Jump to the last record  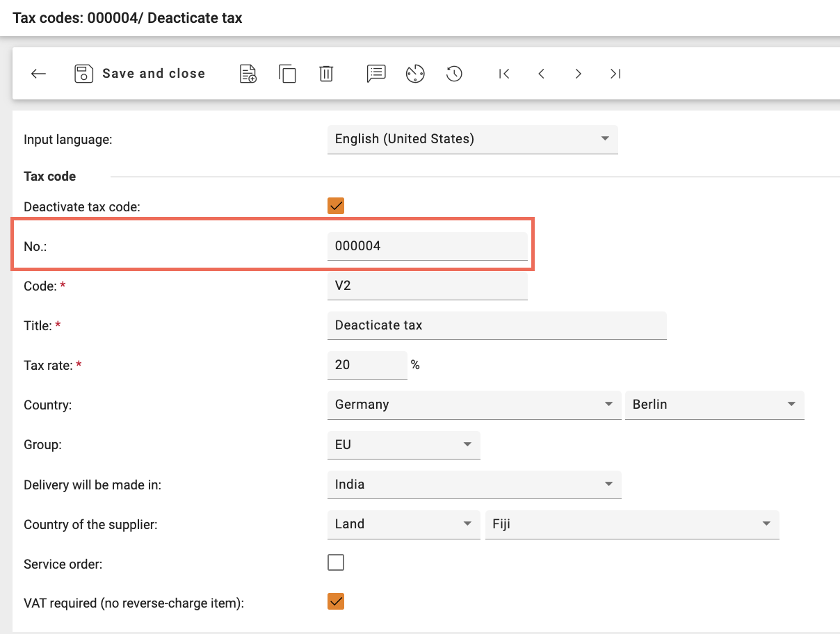pos(615,74)
